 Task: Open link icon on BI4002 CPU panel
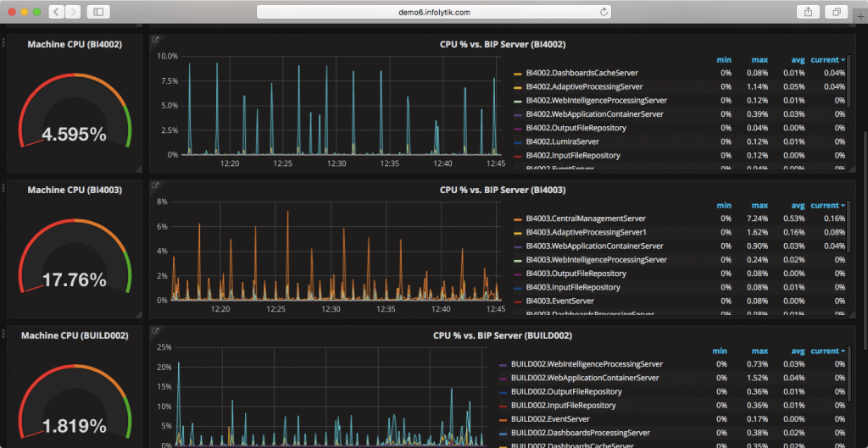click(x=155, y=40)
